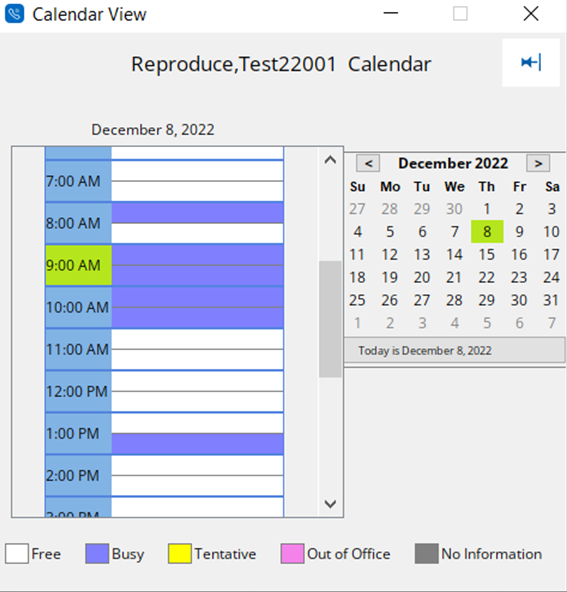Select highlighted day 8 in calendar
The height and width of the screenshot is (592, 567).
pyautogui.click(x=487, y=231)
